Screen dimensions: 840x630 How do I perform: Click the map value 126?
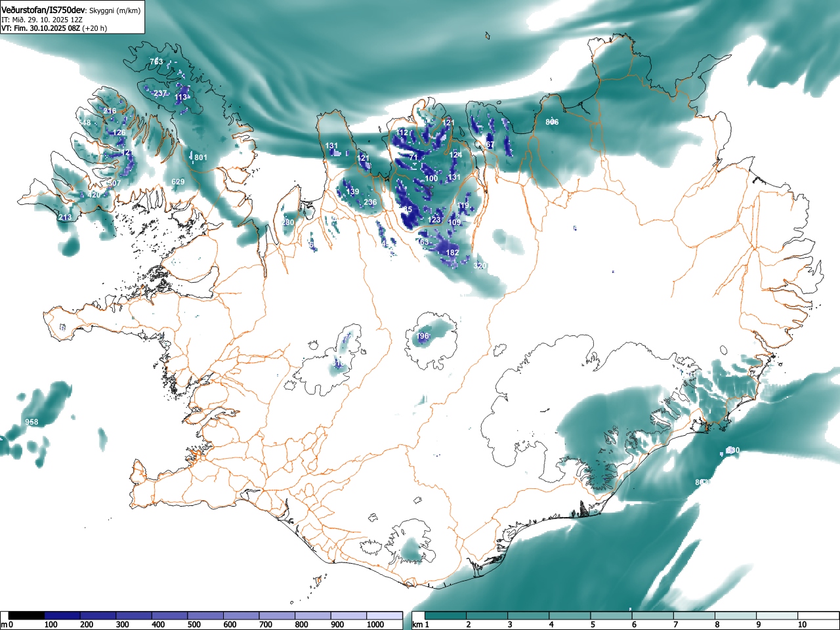click(119, 133)
